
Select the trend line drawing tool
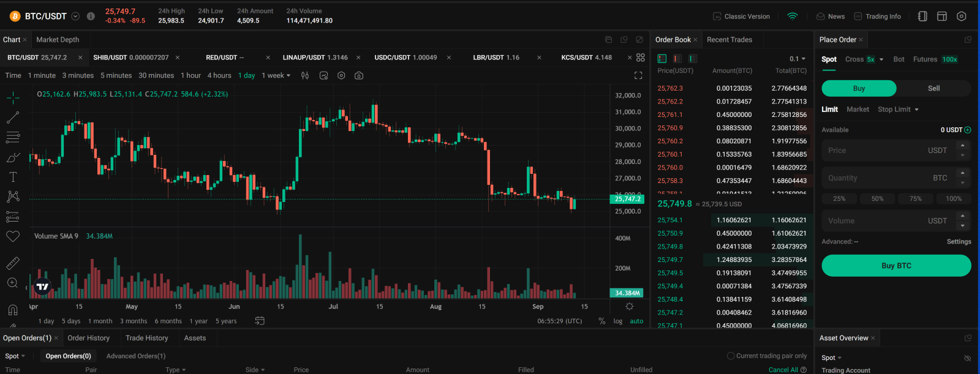[x=13, y=117]
